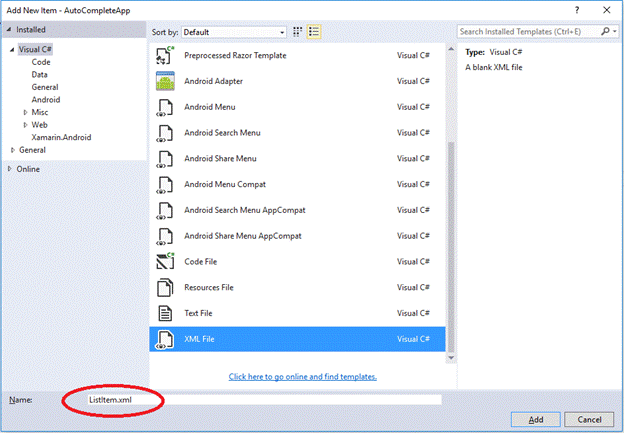Select the Android Menu Compat template name
The height and width of the screenshot is (433, 624).
pos(225,184)
